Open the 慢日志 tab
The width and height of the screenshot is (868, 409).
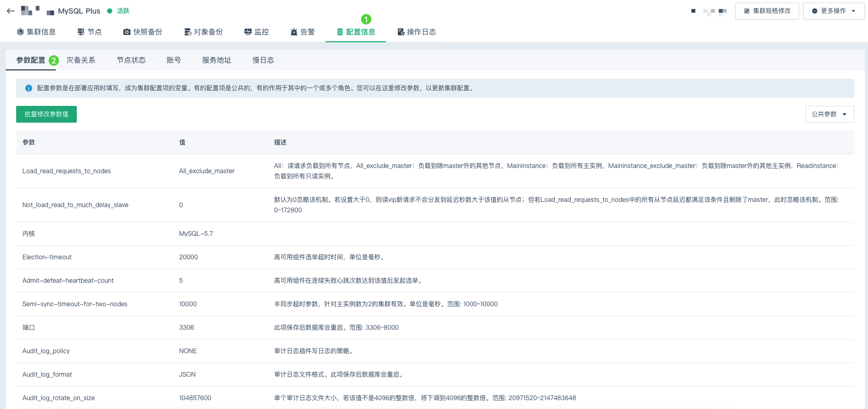(263, 60)
